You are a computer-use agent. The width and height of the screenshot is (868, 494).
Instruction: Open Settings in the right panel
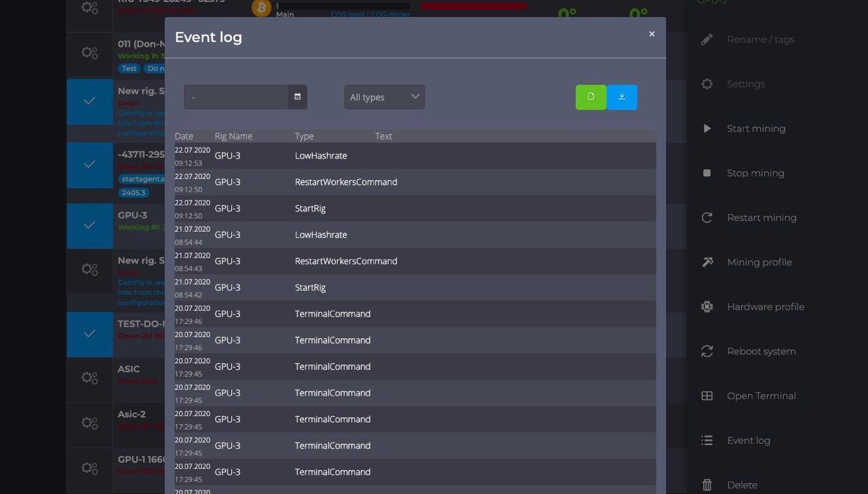746,84
